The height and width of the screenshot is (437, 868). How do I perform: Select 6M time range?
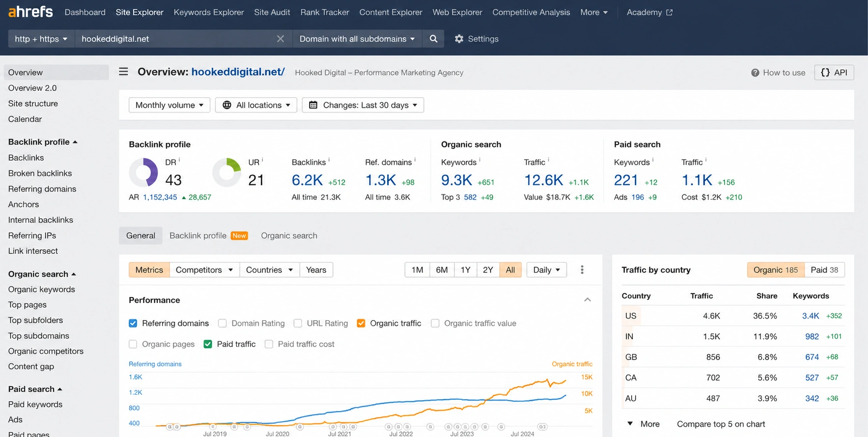(x=442, y=270)
